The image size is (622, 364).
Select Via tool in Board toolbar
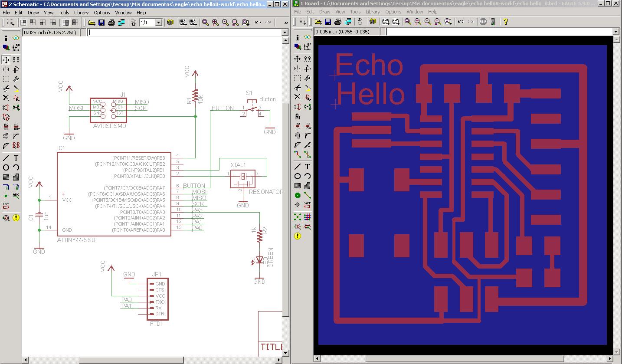click(x=298, y=195)
